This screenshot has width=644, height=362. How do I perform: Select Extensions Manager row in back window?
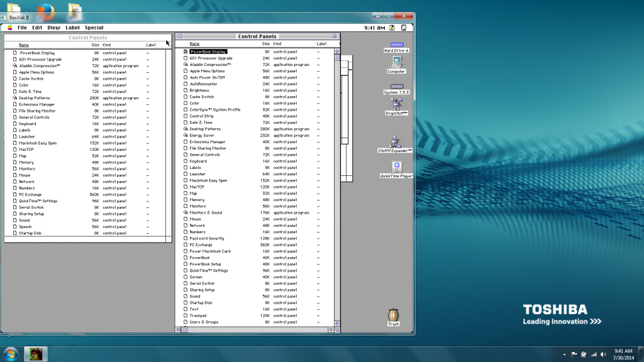point(85,104)
